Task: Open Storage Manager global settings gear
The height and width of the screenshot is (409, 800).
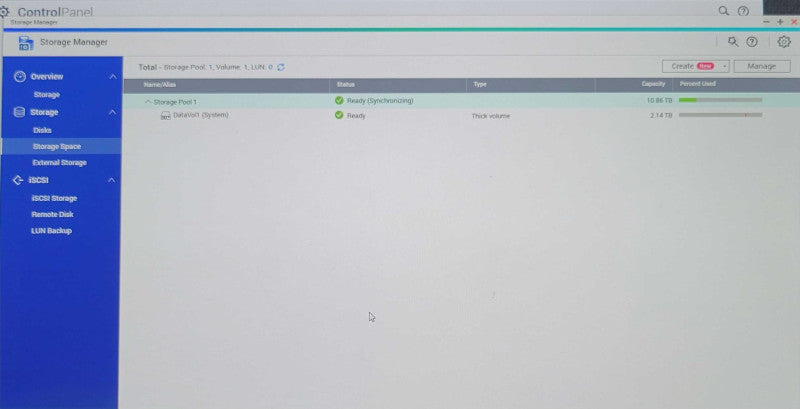Action: point(784,42)
